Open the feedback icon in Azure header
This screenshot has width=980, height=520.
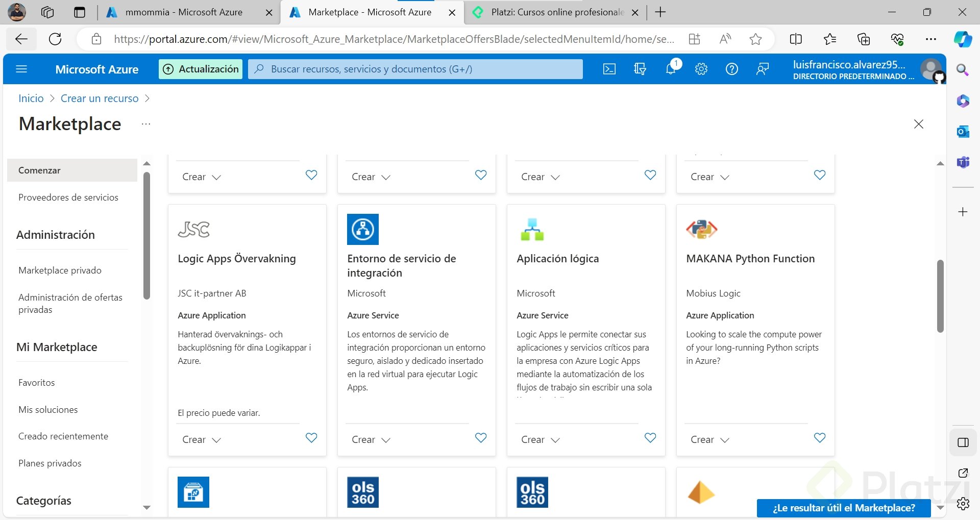[x=763, y=69]
